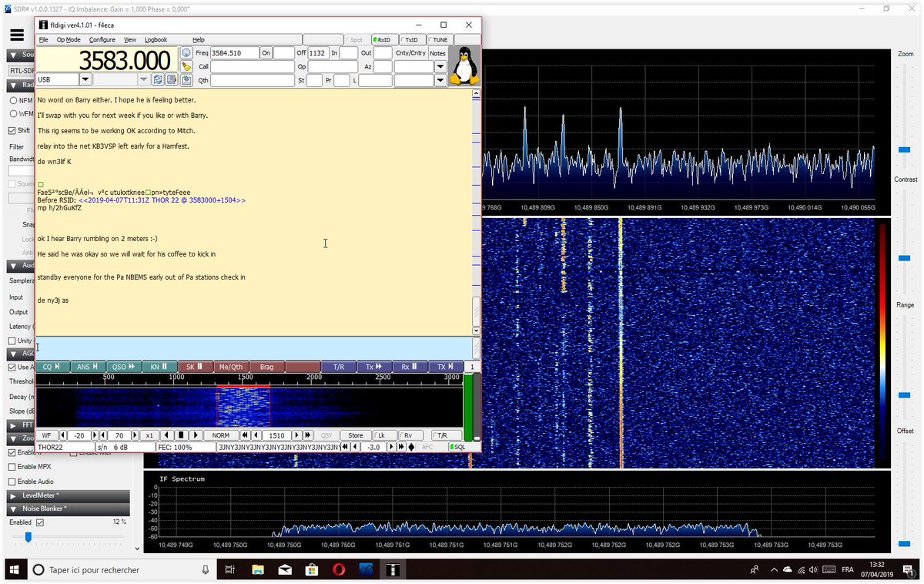The image size is (924, 584).
Task: Click the Contrast slider in SDR#
Action: (x=905, y=257)
